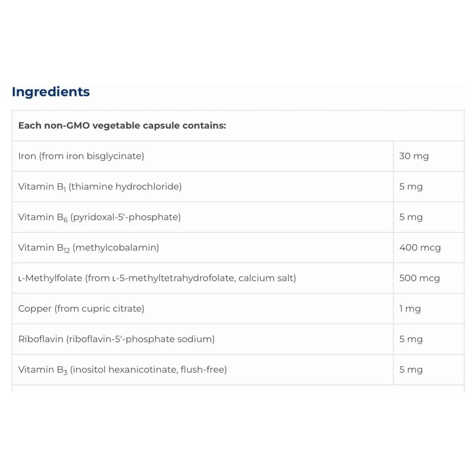Click the 400 mcg amount cell

click(420, 248)
